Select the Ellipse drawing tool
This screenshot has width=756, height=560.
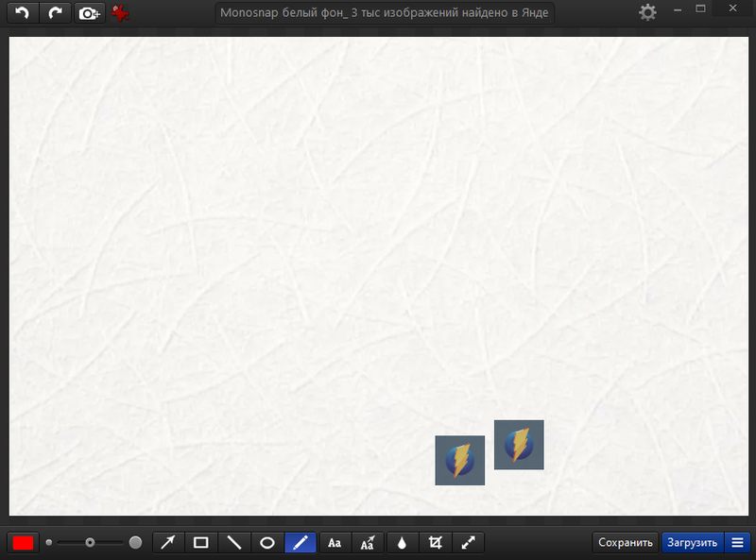(267, 543)
